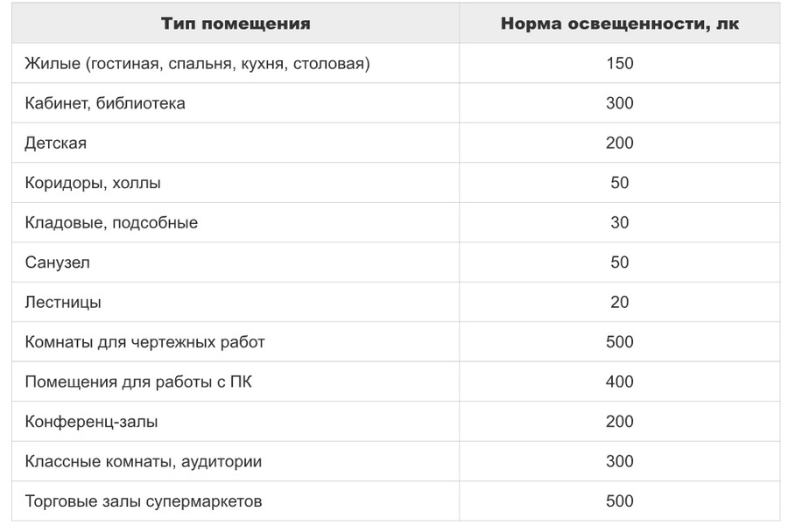Screen dimensions: 788x532
Task: Select the 30 lux value for Кладовые
Action: pyautogui.click(x=619, y=223)
